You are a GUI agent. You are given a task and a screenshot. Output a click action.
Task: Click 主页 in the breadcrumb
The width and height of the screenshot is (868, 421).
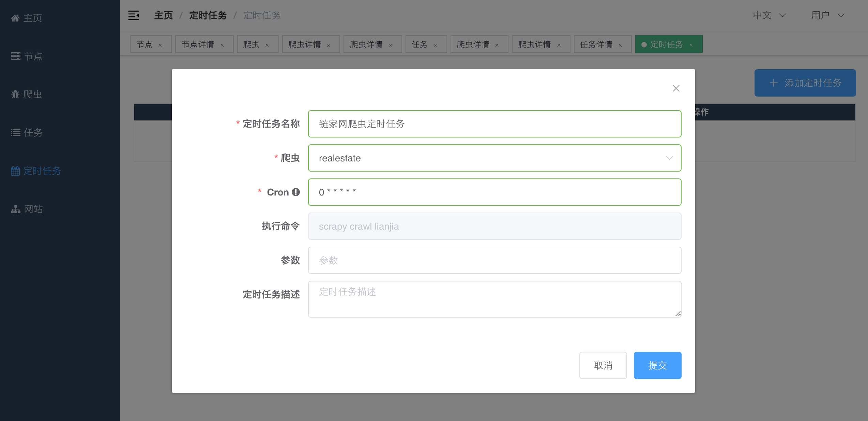(164, 15)
